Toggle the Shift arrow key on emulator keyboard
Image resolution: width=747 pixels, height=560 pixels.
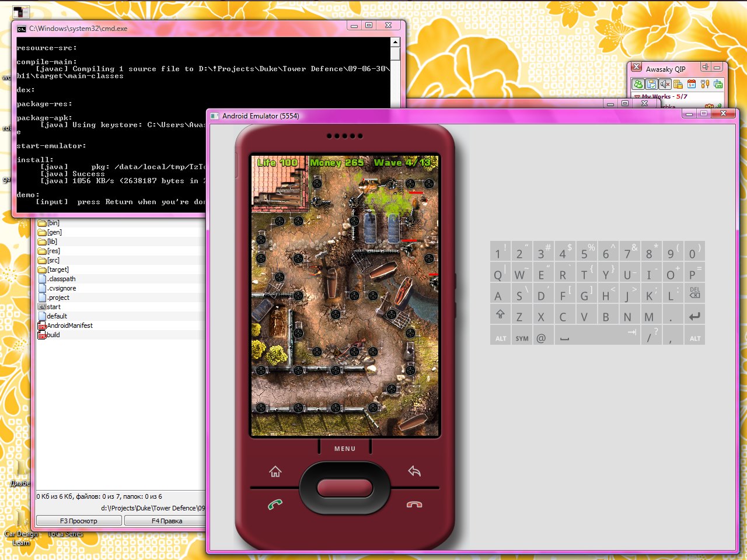pos(500,315)
